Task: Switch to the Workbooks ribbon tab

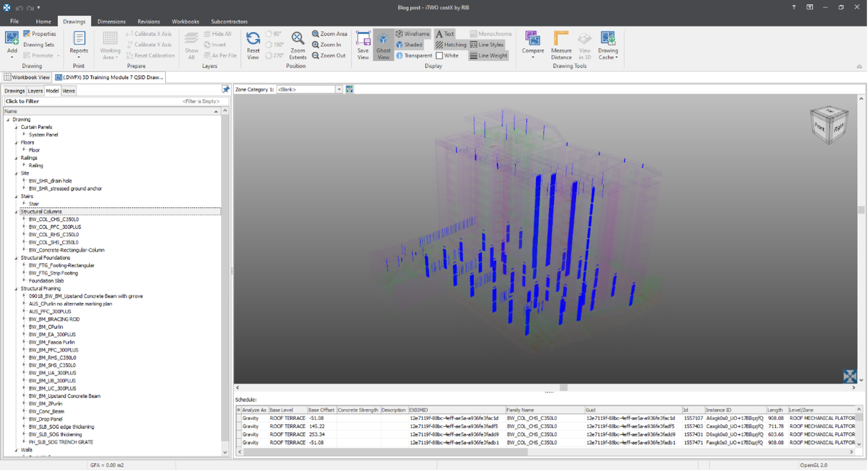Action: click(x=185, y=22)
